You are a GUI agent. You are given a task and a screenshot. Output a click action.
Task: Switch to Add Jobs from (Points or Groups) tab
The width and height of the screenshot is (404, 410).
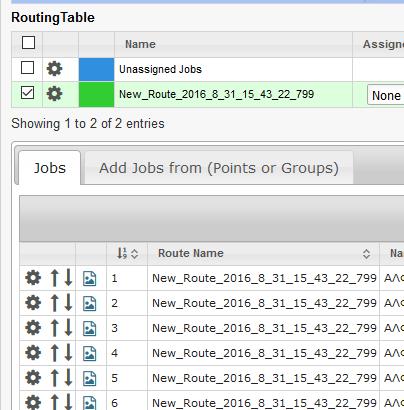click(x=219, y=168)
